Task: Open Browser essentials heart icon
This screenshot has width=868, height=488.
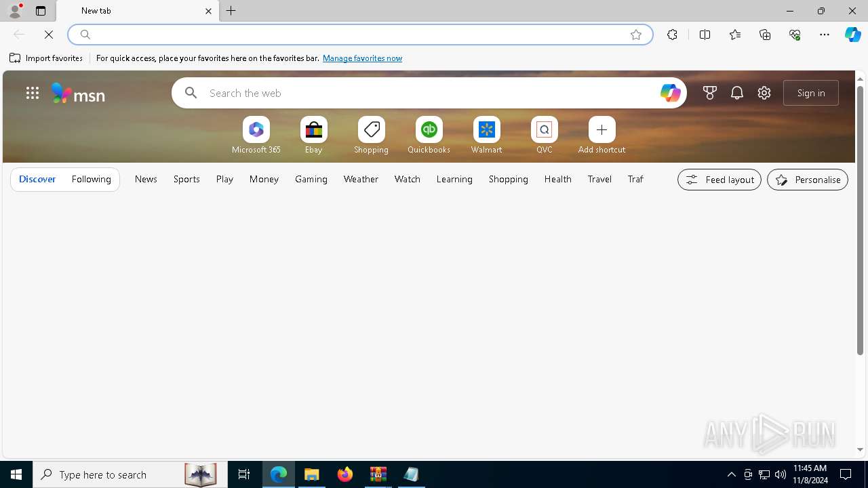Action: pyautogui.click(x=795, y=35)
